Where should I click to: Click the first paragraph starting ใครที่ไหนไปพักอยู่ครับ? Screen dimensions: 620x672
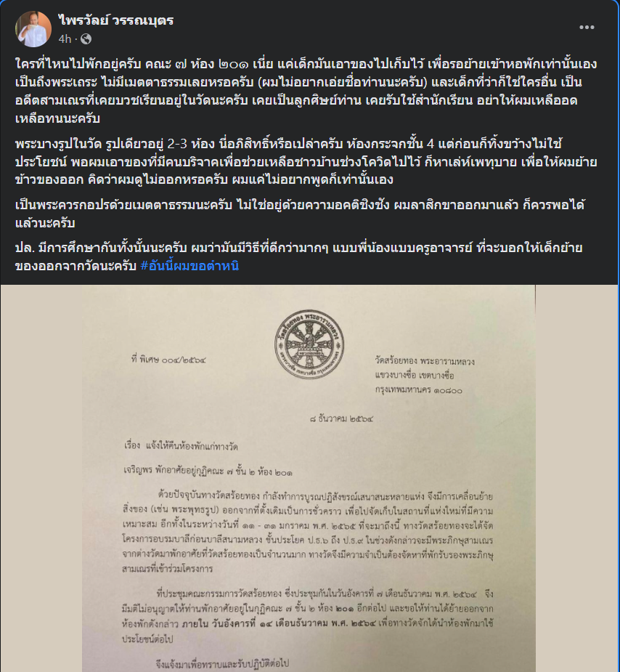(x=306, y=92)
